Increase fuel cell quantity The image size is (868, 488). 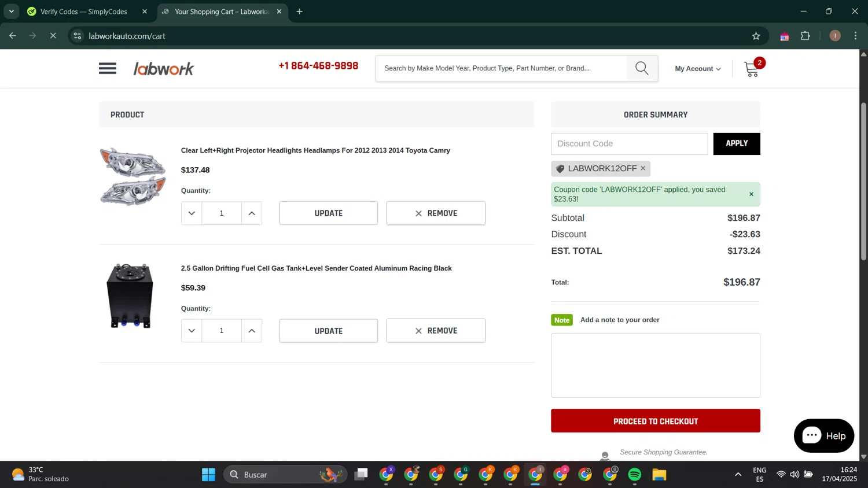(252, 331)
